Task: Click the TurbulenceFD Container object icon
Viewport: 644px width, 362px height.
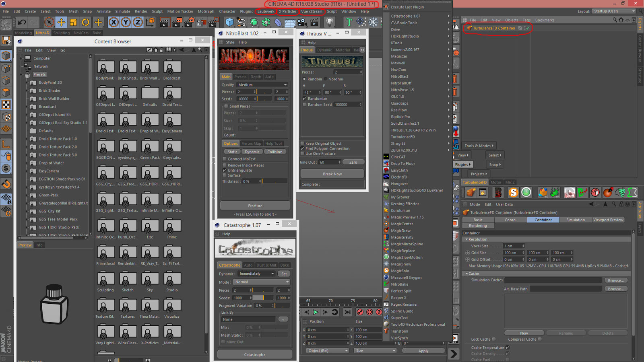Action: 469,28
